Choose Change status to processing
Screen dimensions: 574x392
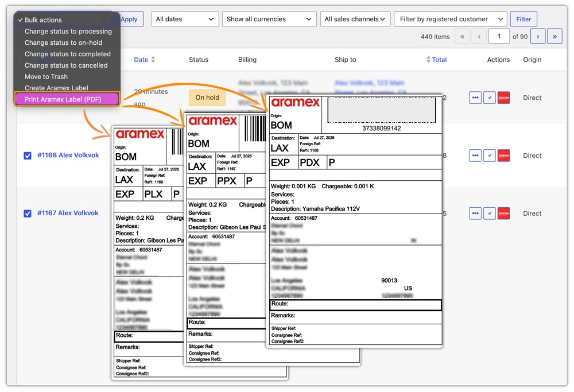68,31
